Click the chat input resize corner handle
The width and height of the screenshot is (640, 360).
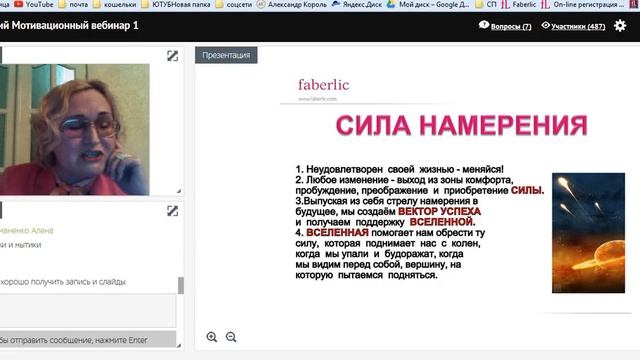tap(179, 345)
